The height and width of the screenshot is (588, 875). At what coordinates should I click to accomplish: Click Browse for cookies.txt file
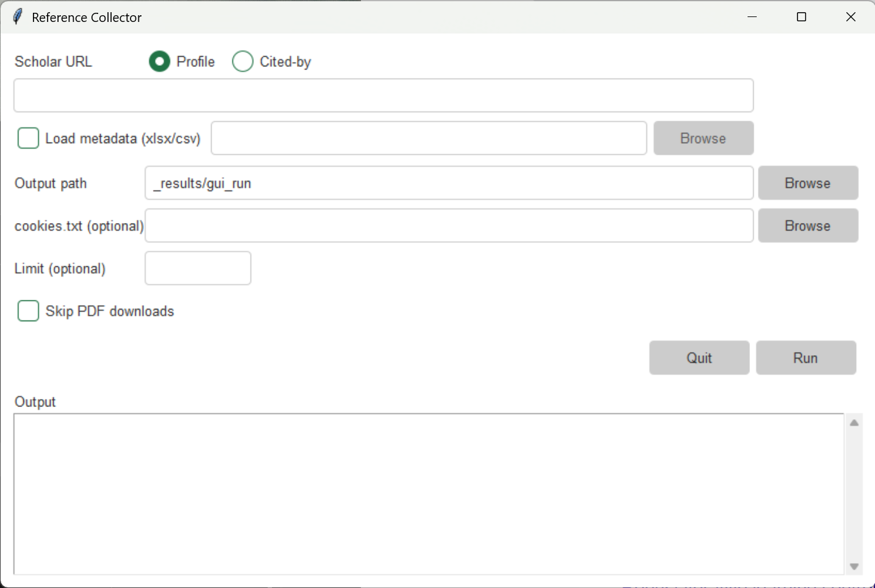[x=807, y=225]
